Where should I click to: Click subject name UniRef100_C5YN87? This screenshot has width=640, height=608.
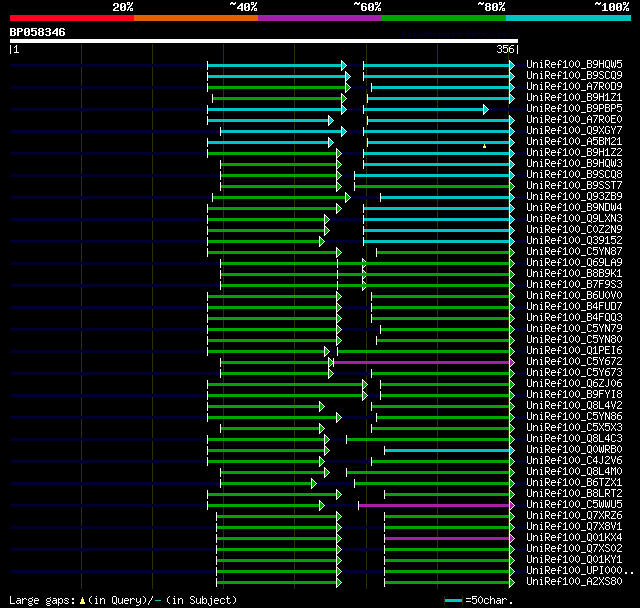click(574, 252)
